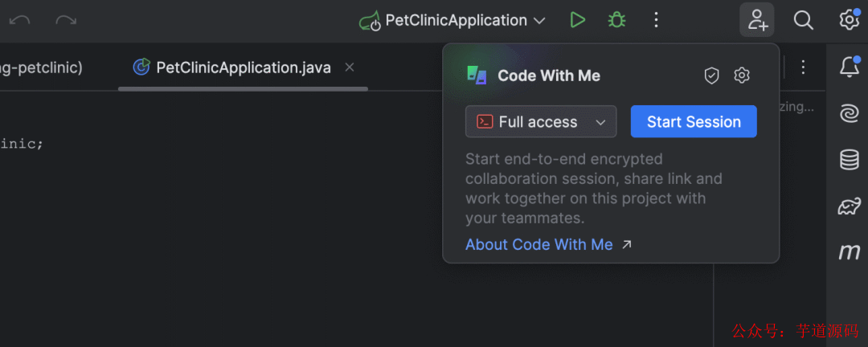This screenshot has width=868, height=347.
Task: Open IDE settings gear in the top-right corner
Action: click(x=849, y=20)
